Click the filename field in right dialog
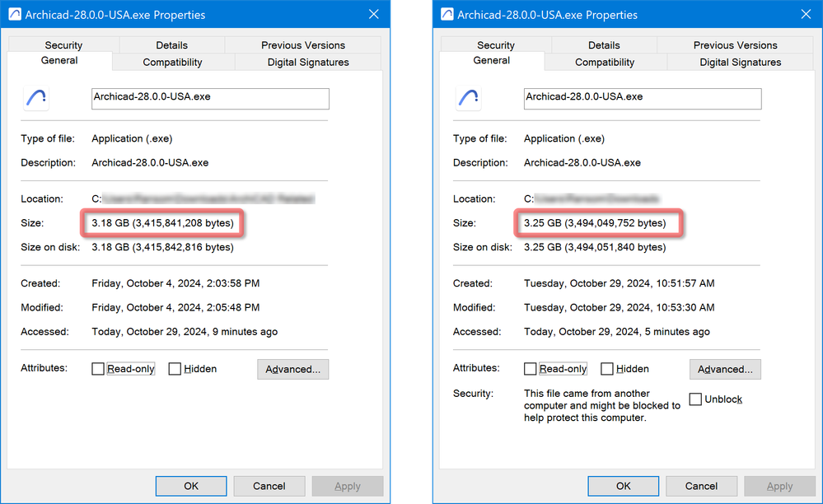The width and height of the screenshot is (823, 504). (642, 98)
